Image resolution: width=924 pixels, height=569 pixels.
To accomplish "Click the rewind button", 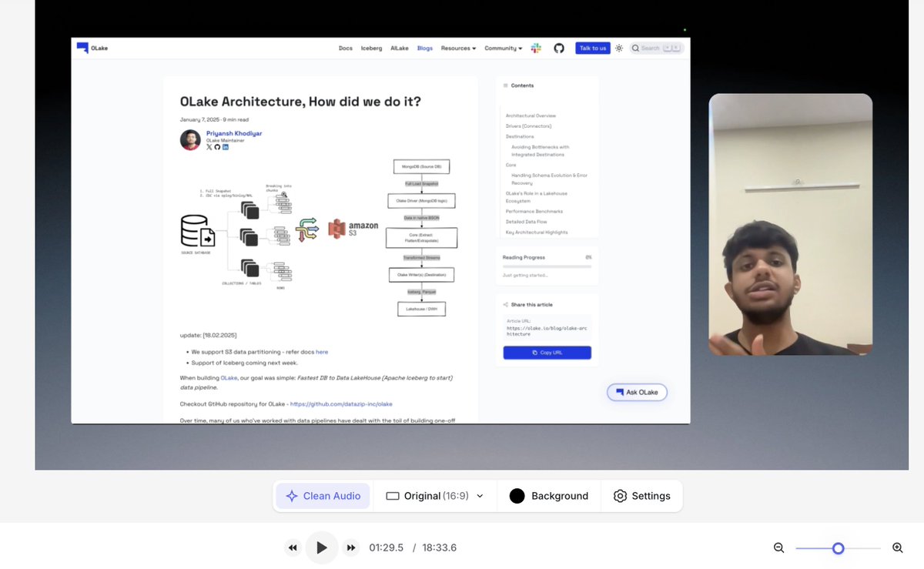I will [293, 548].
